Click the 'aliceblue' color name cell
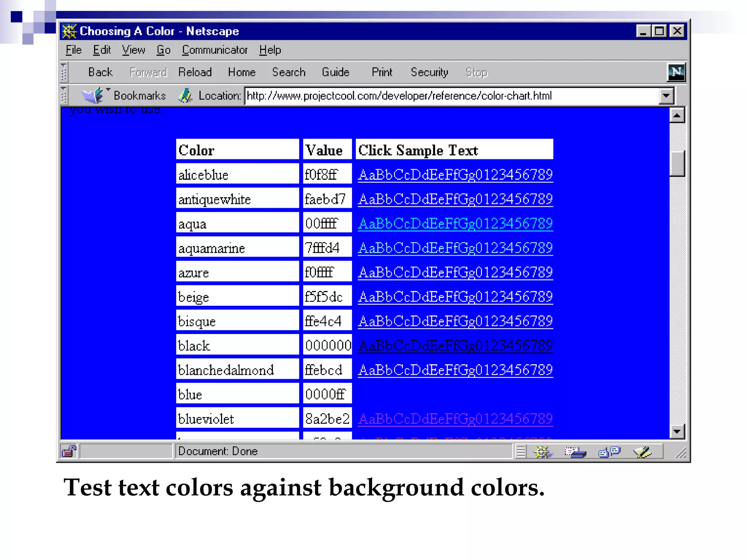Screen dimensions: 747x560 [x=237, y=174]
